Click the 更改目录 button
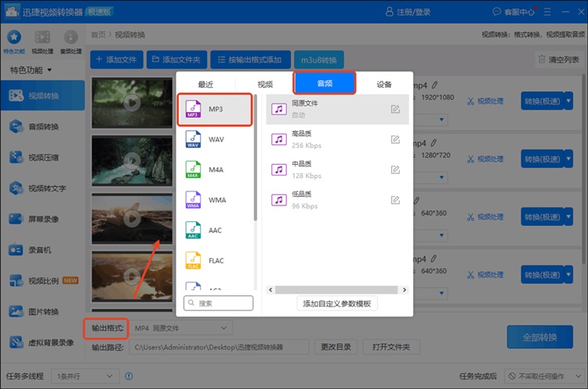 (x=336, y=347)
